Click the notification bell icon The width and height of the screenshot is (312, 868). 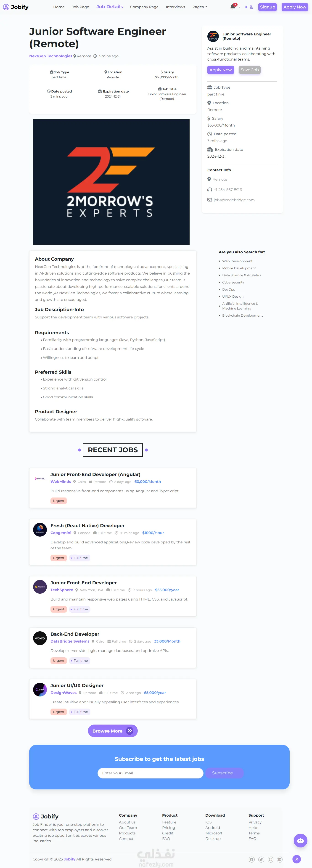pyautogui.click(x=233, y=7)
